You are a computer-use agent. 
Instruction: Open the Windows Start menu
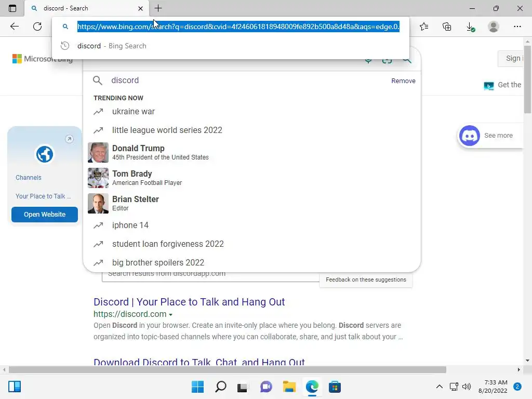(x=197, y=387)
